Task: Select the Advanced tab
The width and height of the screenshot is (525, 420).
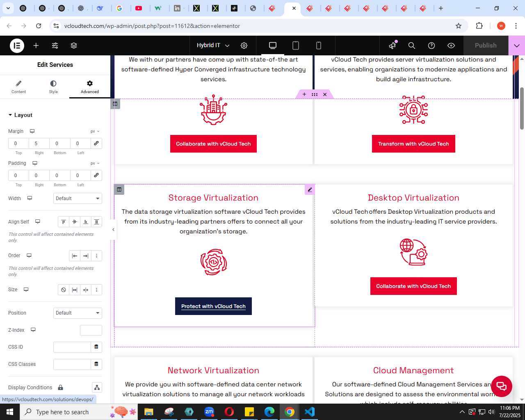Action: [x=90, y=87]
